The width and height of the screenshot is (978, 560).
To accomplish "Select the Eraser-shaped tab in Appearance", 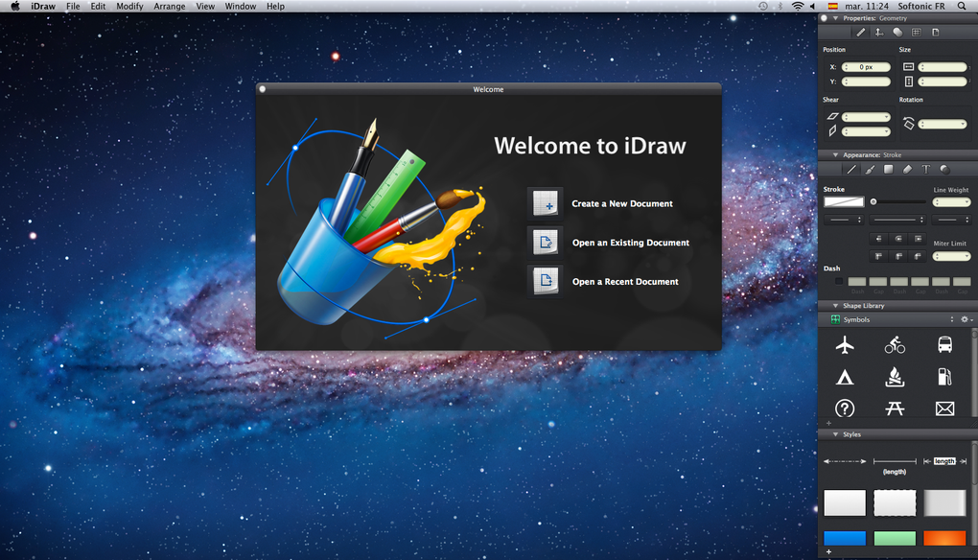I will (907, 169).
